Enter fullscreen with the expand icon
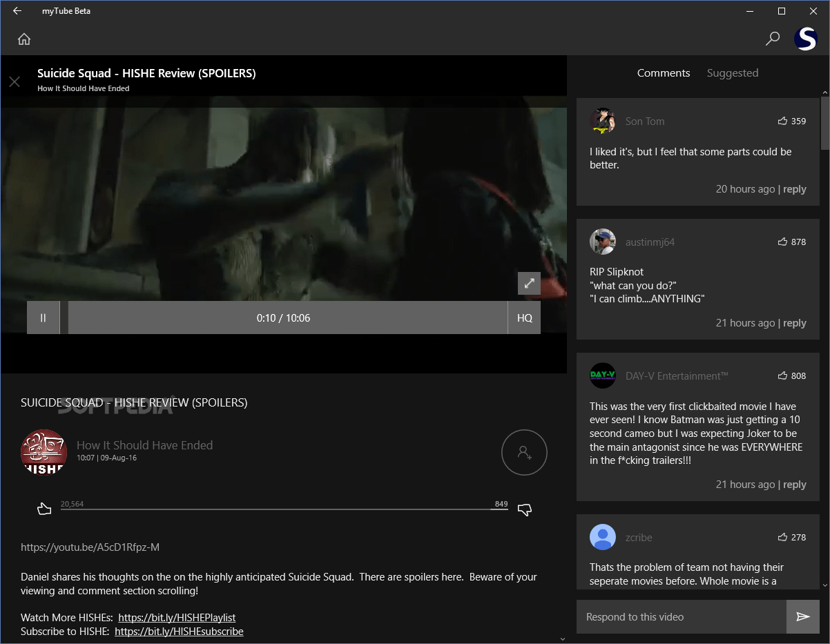Image resolution: width=830 pixels, height=644 pixels. (x=529, y=283)
